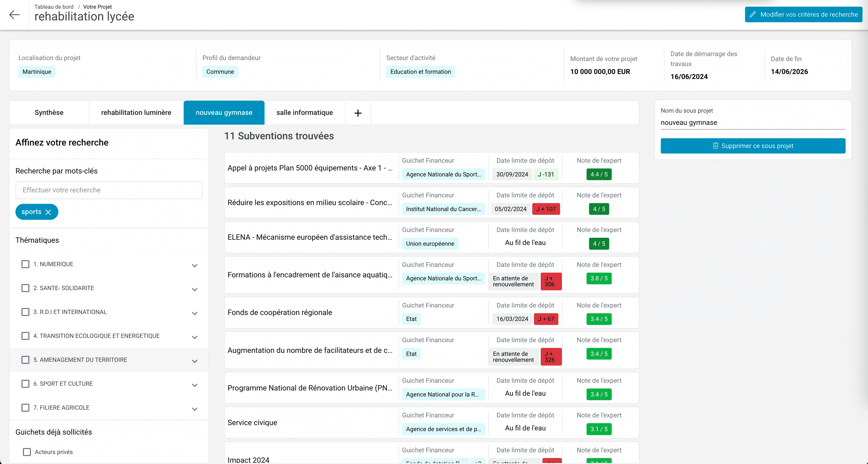Click the 4.4 / 5 expert rating badge
Image resolution: width=868 pixels, height=464 pixels.
(x=599, y=174)
